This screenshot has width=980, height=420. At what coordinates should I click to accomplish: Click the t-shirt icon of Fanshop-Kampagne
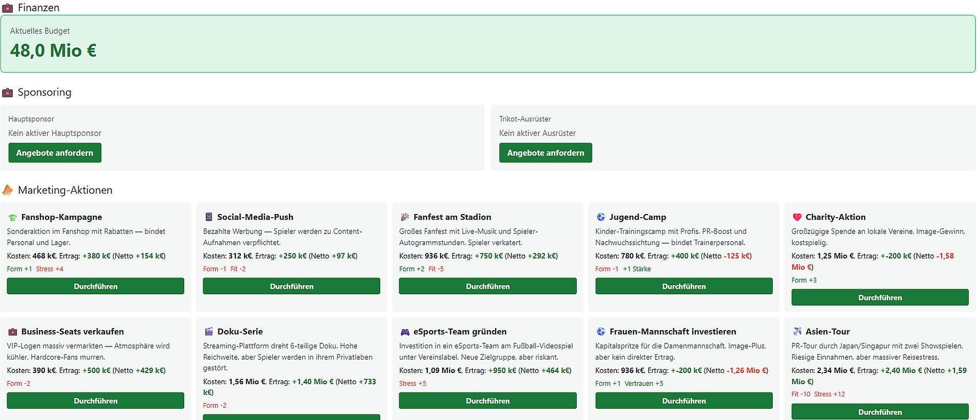click(12, 217)
